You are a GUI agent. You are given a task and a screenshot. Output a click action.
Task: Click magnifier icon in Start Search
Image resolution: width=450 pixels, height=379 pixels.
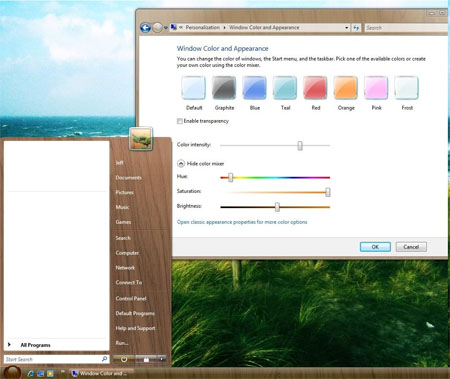pyautogui.click(x=104, y=359)
